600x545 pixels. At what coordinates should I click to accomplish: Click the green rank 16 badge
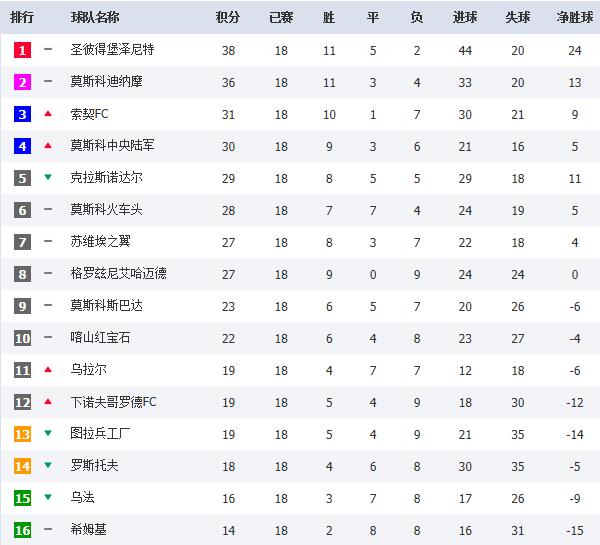point(22,530)
